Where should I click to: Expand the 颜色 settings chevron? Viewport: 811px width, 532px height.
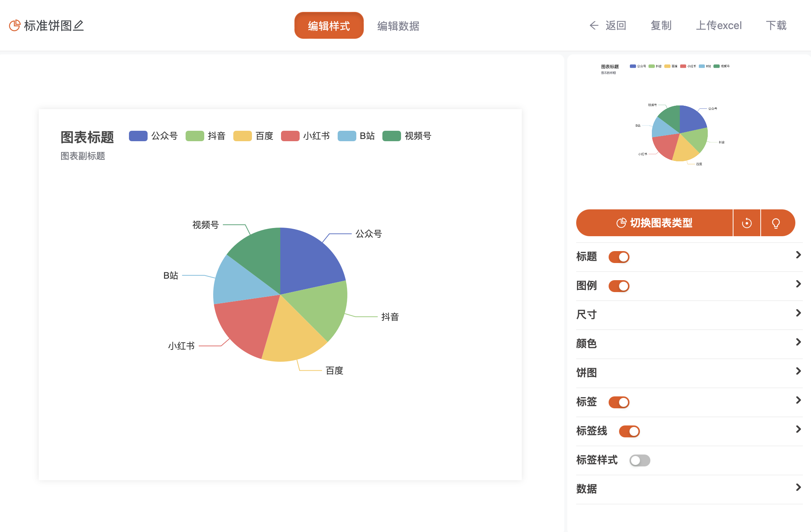pos(798,342)
